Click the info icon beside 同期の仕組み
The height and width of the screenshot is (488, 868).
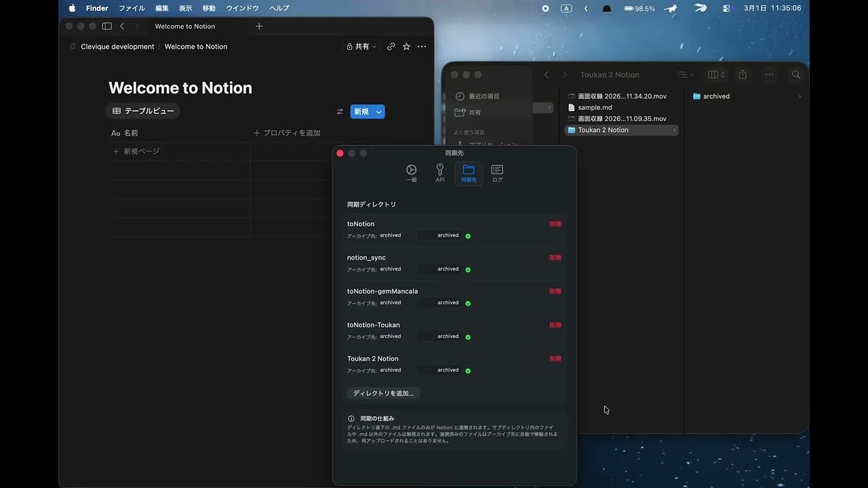[x=351, y=419]
